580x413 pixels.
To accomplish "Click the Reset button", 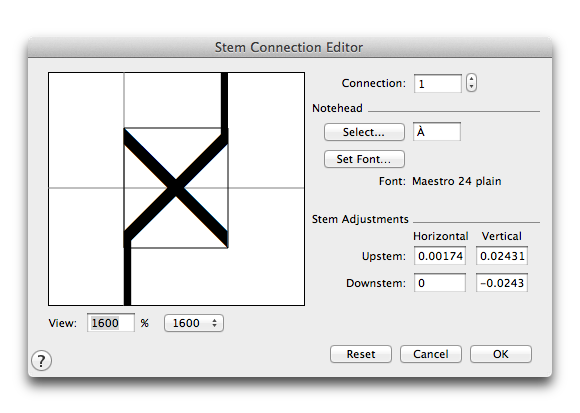I will pos(361,354).
